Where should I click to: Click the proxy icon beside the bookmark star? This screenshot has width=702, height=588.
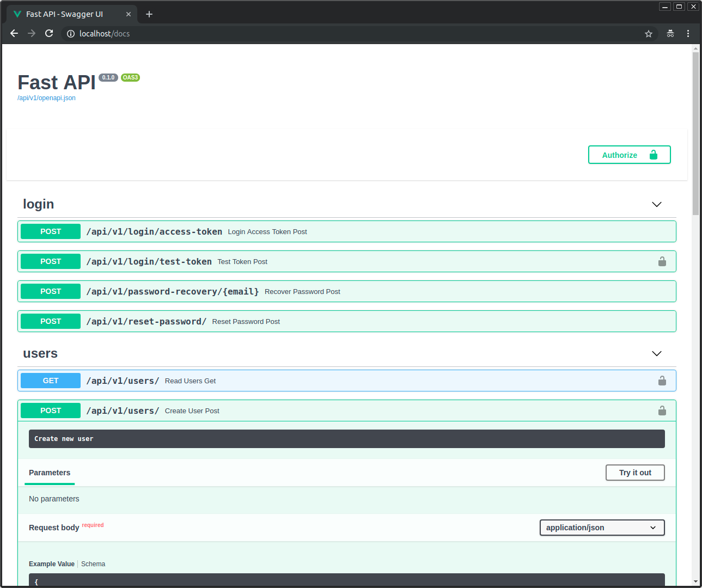(x=670, y=33)
